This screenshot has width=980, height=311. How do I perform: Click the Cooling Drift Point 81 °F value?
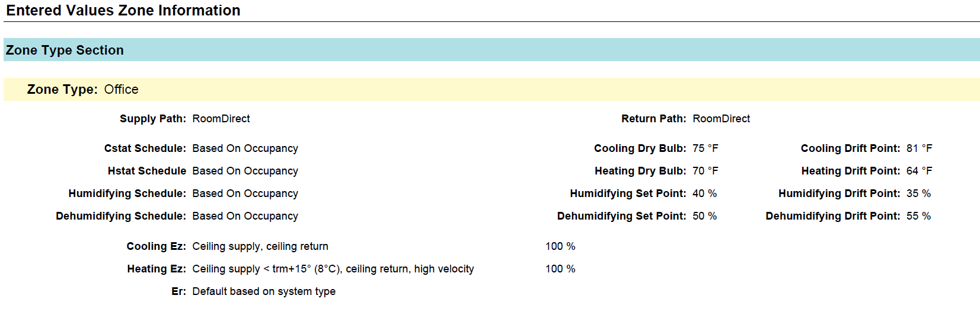pyautogui.click(x=919, y=148)
